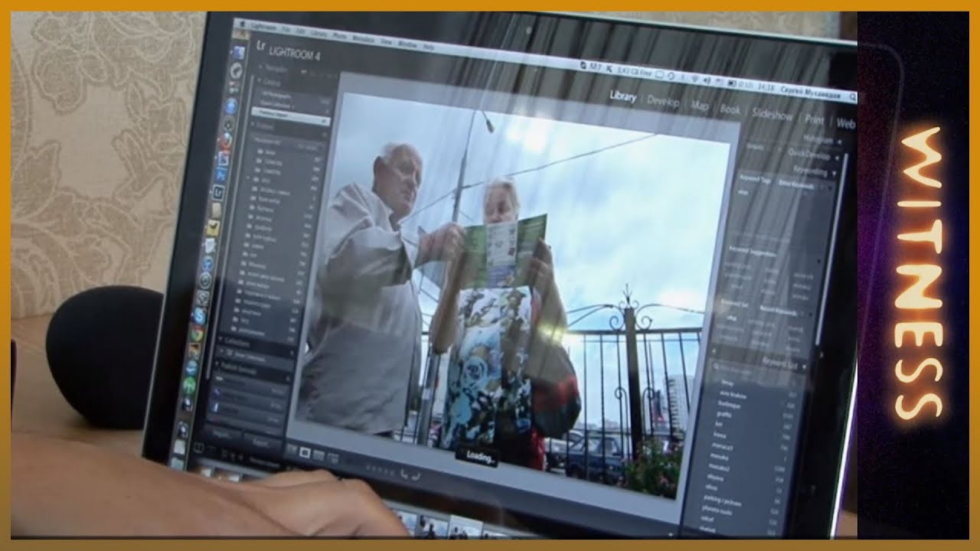Switch to the Library module
This screenshot has height=551, width=980.
[622, 97]
